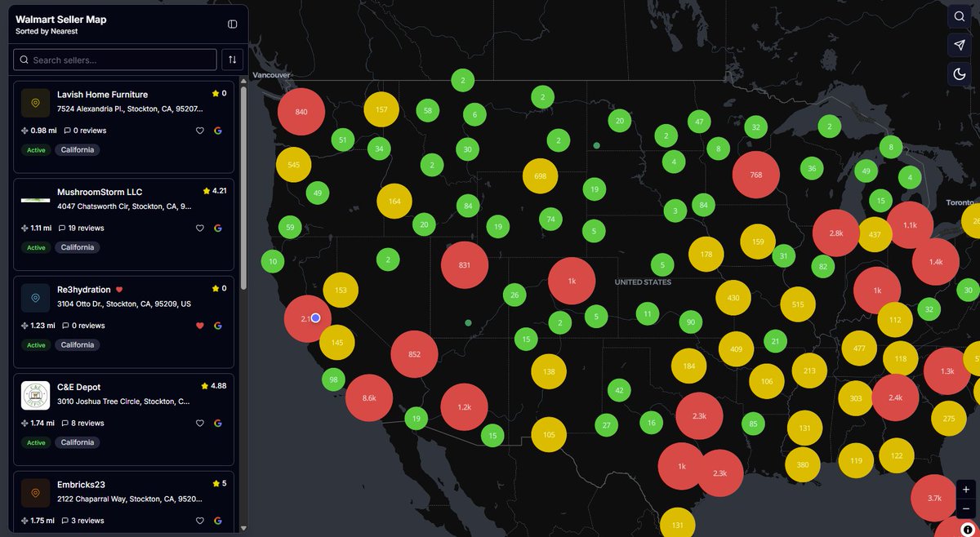Open Google icon for C&E Depot
This screenshot has width=980, height=537.
point(218,424)
